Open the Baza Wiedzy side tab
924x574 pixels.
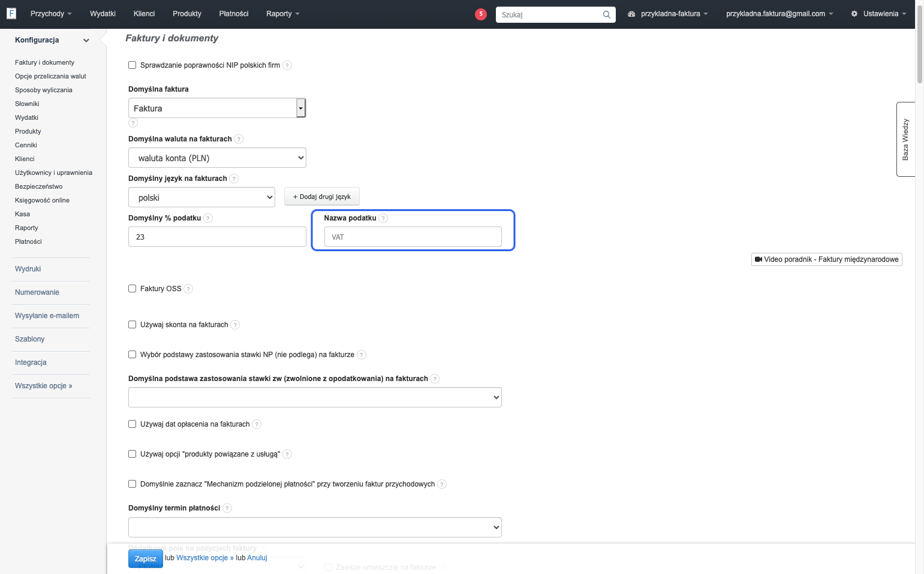[x=905, y=140]
